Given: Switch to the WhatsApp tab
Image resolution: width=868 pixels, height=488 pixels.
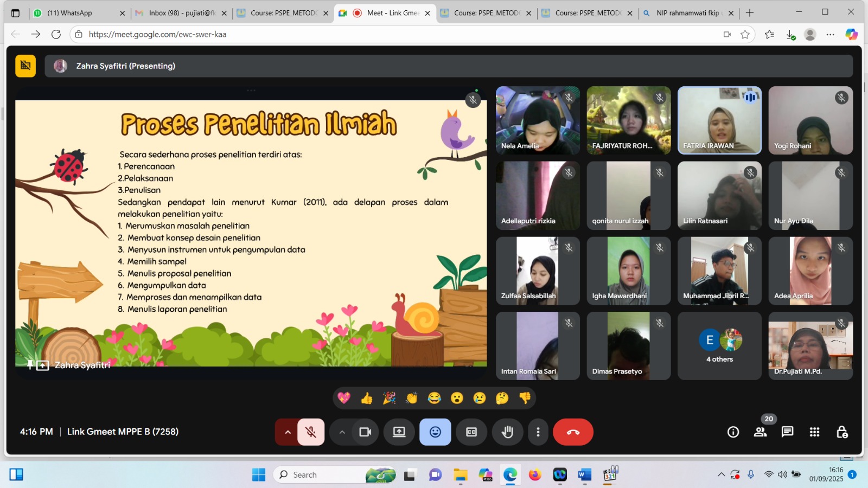Looking at the screenshot, I should point(76,13).
